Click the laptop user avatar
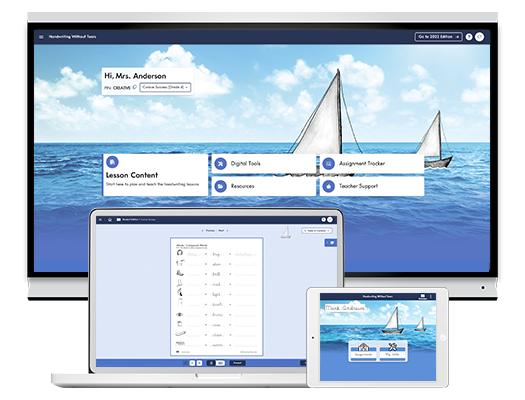525x400 pixels. pyautogui.click(x=330, y=220)
